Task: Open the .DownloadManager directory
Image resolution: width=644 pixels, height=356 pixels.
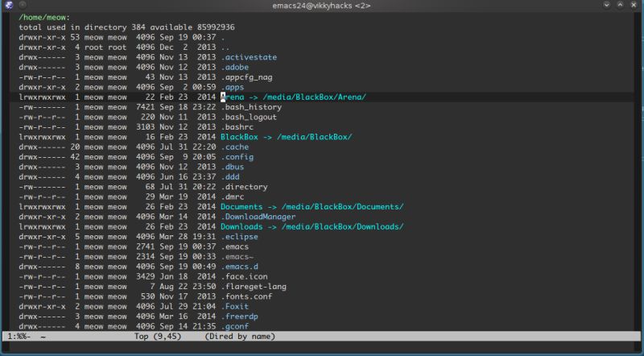Action: tap(258, 217)
